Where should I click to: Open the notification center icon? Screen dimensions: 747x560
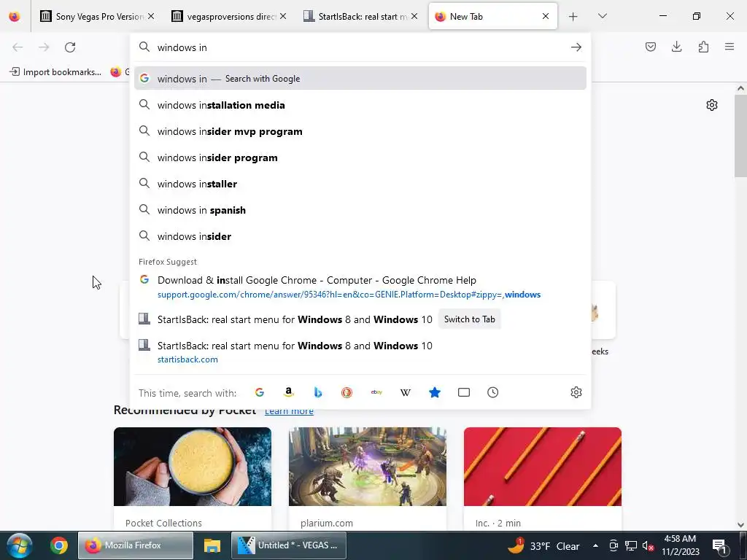pos(720,546)
